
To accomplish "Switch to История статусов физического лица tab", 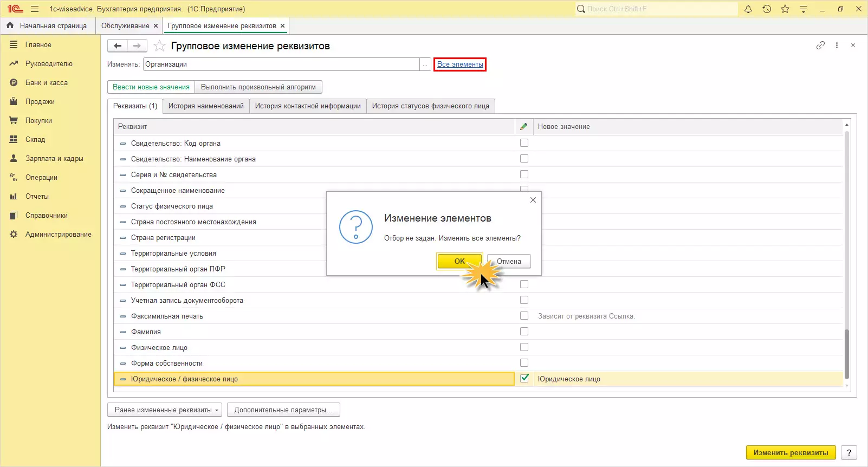I will tap(431, 106).
